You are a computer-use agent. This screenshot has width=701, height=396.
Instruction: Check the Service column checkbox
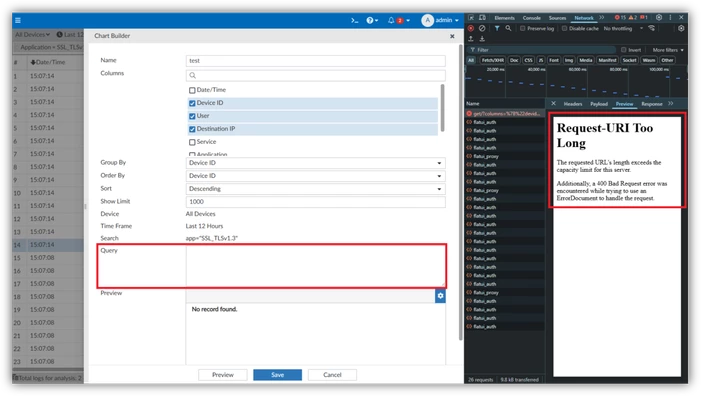click(x=192, y=142)
